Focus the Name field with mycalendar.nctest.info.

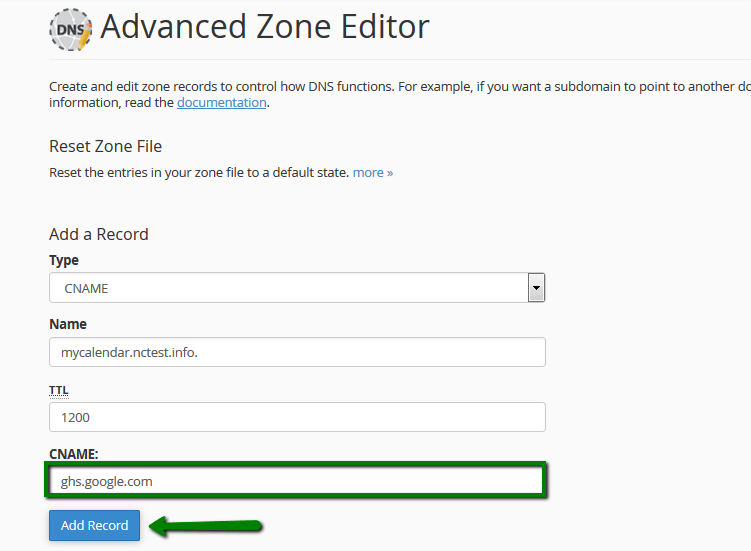click(x=297, y=352)
